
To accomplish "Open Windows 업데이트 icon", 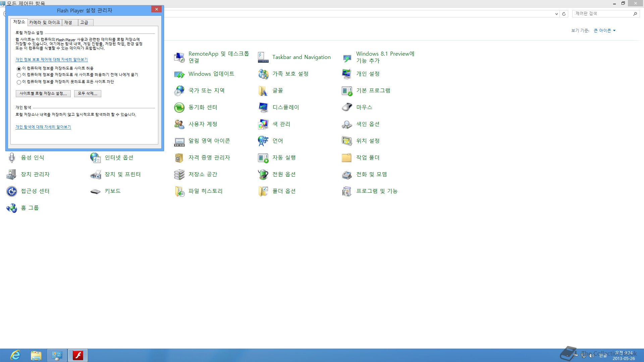I will click(179, 74).
